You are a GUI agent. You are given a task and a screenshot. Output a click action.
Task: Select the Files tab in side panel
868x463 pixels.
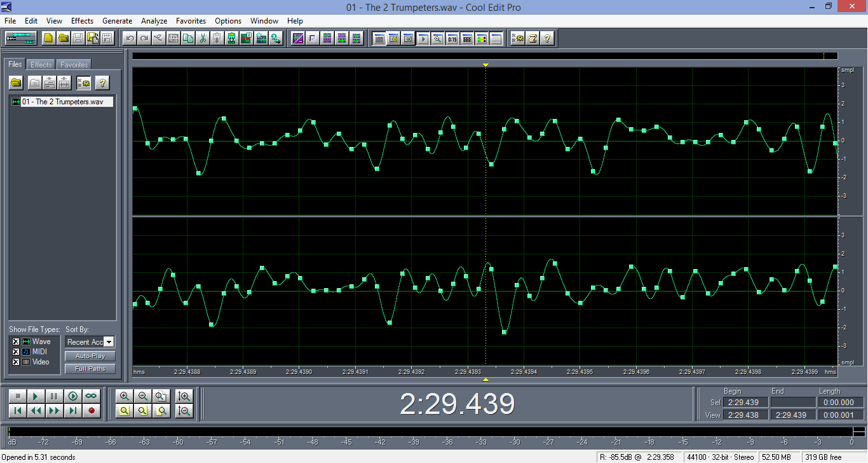(x=15, y=64)
